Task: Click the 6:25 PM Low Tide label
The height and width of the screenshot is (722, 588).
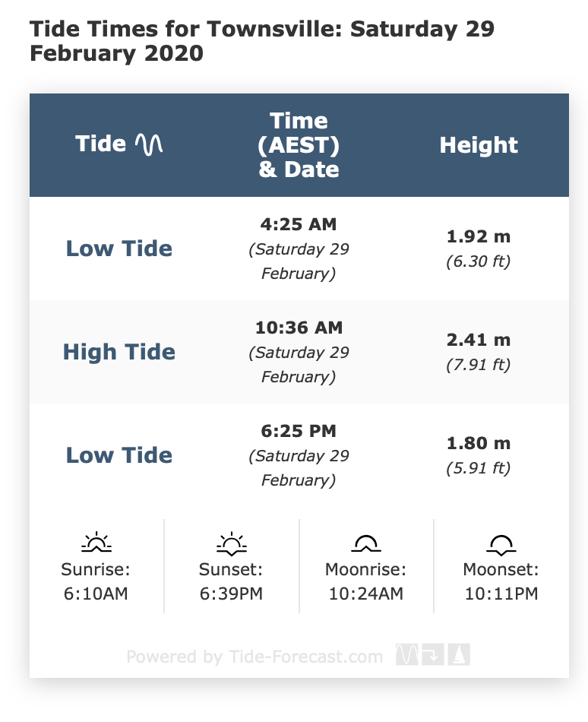Action: [119, 455]
